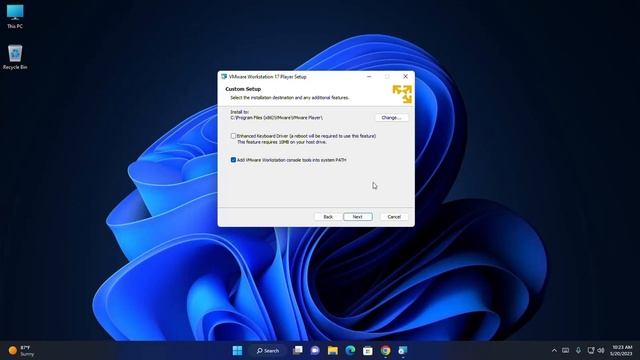Click the install path text C:\Program Files
Viewport: 640px width, 360px height.
coord(276,118)
